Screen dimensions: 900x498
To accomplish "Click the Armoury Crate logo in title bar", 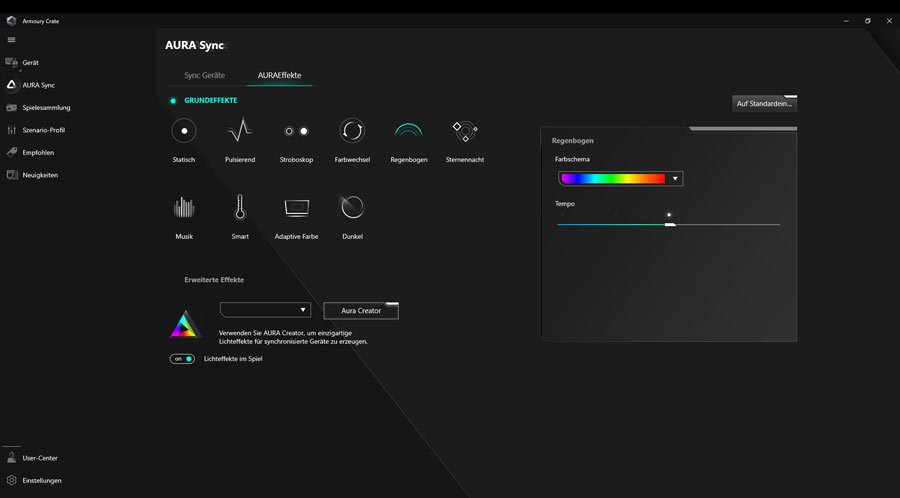I will point(11,21).
